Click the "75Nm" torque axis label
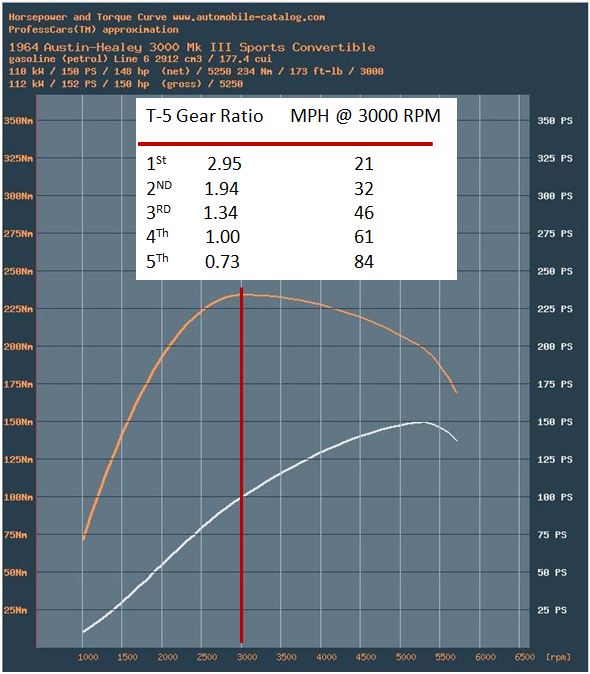This screenshot has height=674, width=590. (15, 535)
